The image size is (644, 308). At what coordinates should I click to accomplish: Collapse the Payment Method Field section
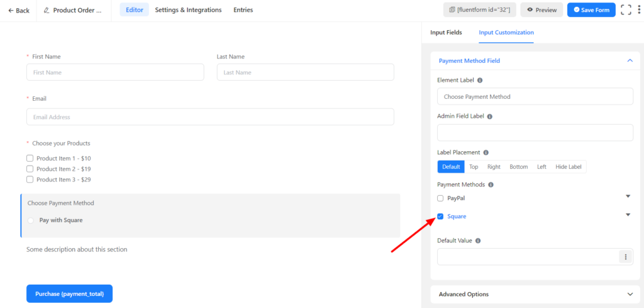coord(630,60)
